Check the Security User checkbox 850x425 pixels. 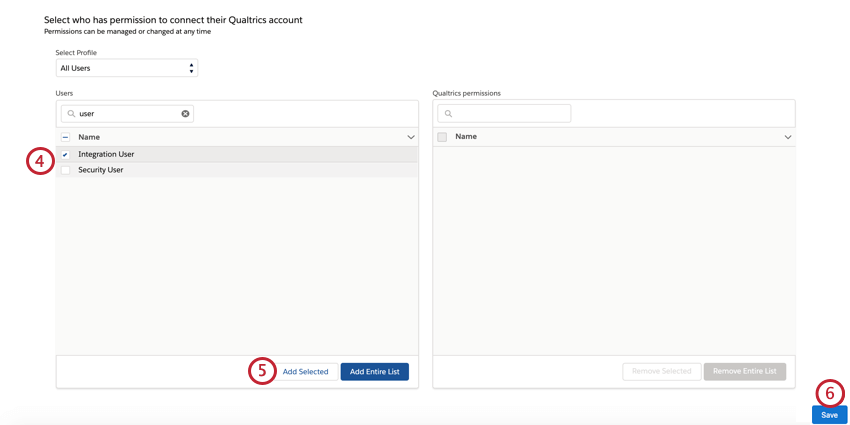66,170
